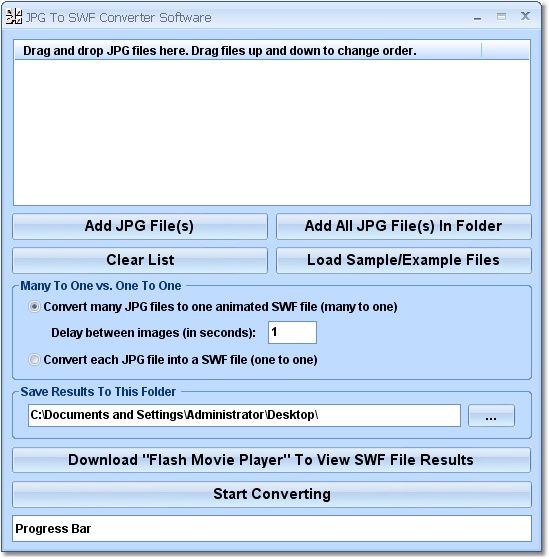Click the Progress Bar area
549x559 pixels.
[272, 528]
